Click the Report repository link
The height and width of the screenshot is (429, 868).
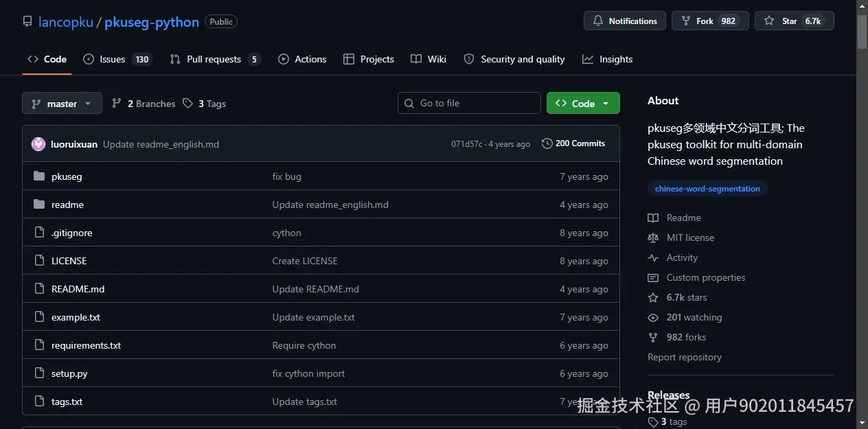point(685,357)
